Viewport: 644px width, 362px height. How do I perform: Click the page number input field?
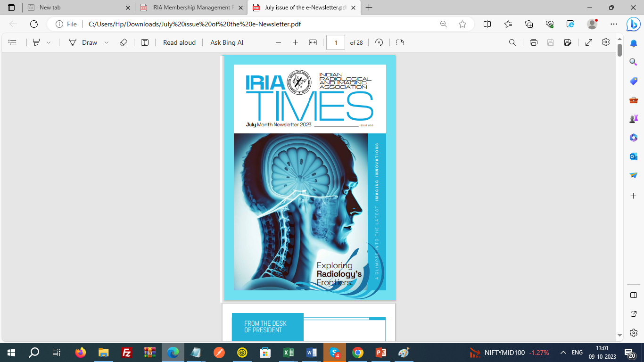336,42
